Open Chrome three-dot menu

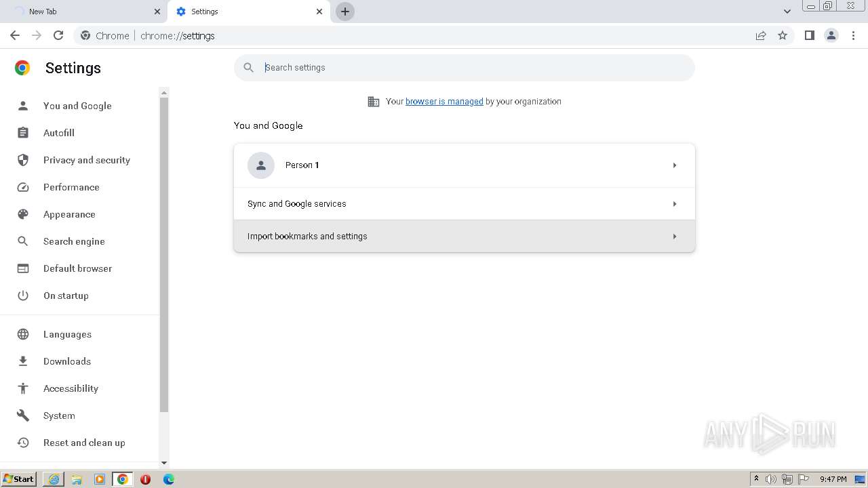[854, 35]
